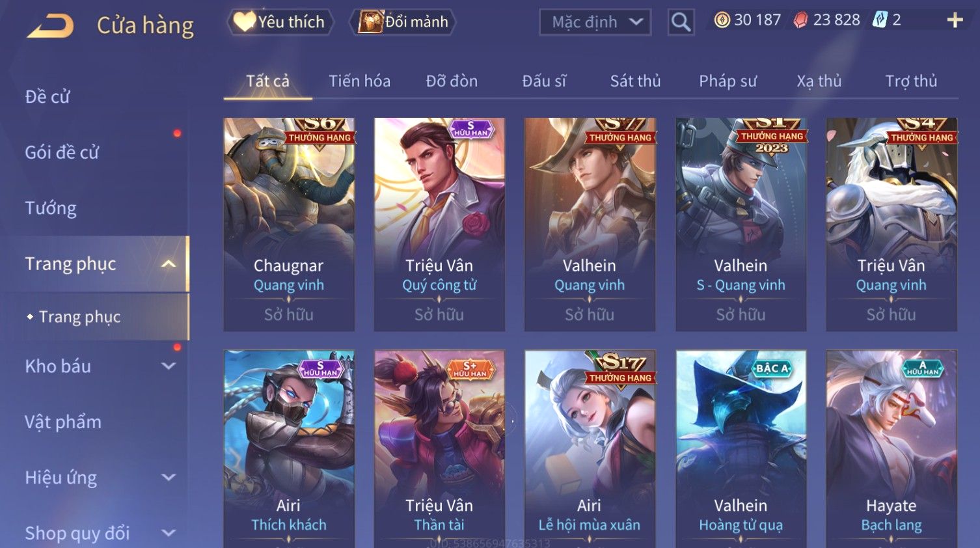Image resolution: width=980 pixels, height=548 pixels.
Task: Collapse the Trang phục sidebar section
Action: click(169, 264)
